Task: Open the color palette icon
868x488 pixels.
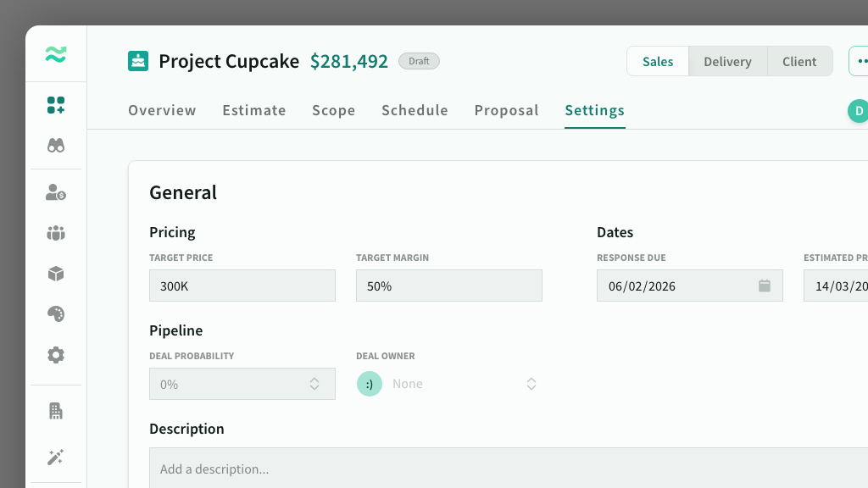Action: [56, 314]
